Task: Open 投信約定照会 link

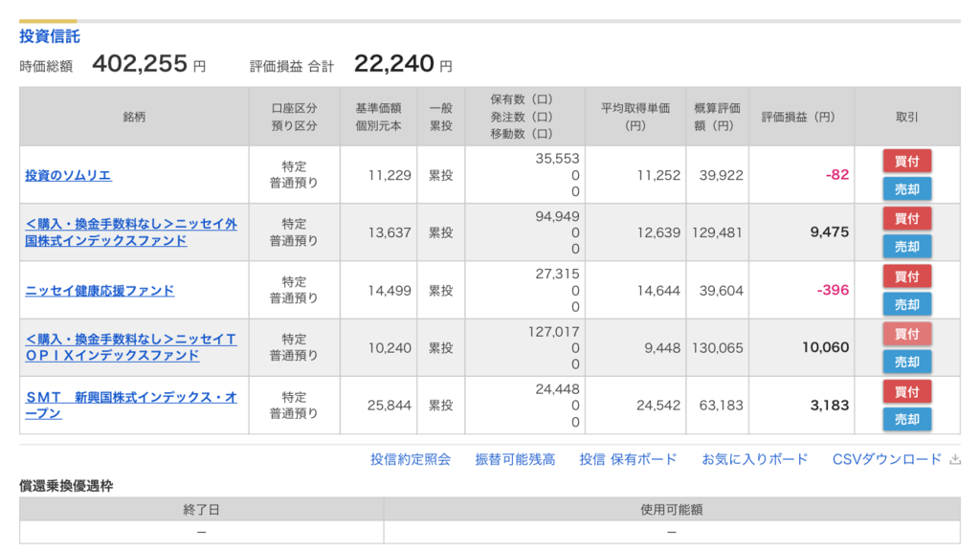Action: click(411, 460)
